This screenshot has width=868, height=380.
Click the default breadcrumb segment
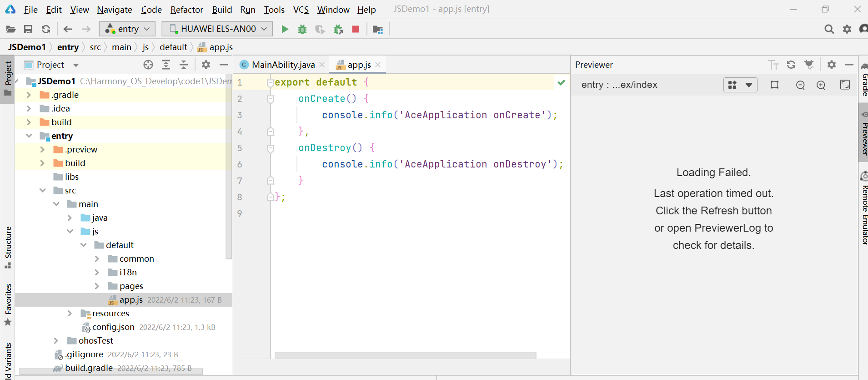click(x=173, y=47)
